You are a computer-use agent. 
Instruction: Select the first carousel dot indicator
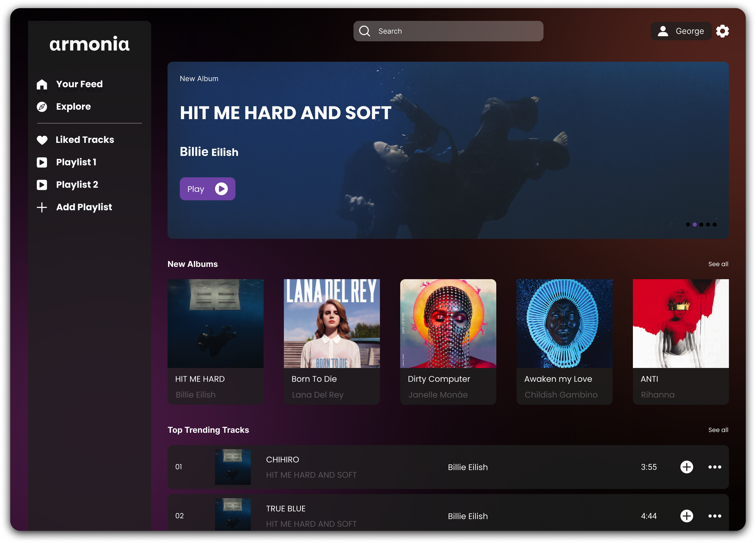[x=688, y=225]
